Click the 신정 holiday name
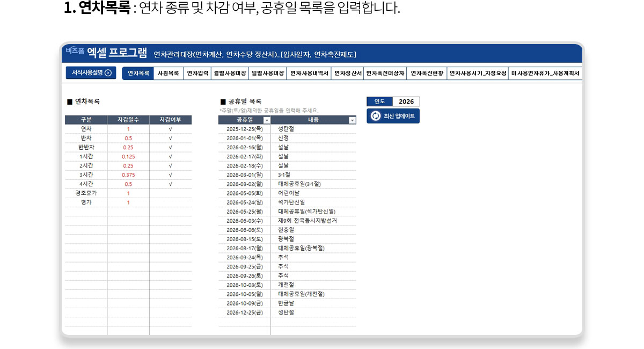The height and width of the screenshot is (349, 644). [283, 138]
